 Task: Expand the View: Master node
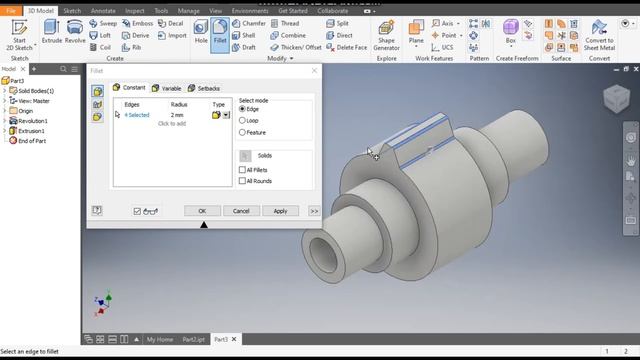point(4,100)
